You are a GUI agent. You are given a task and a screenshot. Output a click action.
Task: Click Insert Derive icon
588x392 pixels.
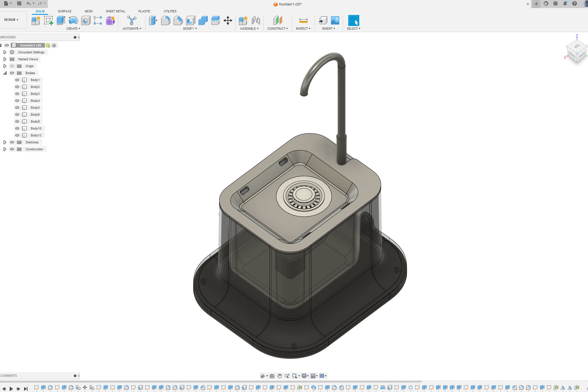(323, 20)
